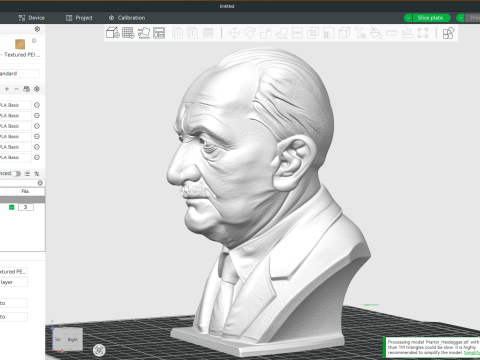480x360 pixels.
Task: Uncheck the green checkbox beside value 3
Action: [x=12, y=207]
